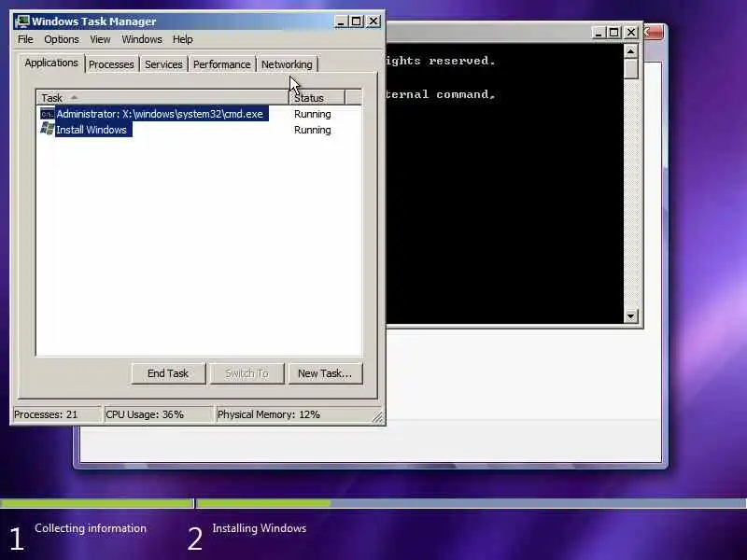Screen dimensions: 747x560
Task: Click Processes: 21 in status bar
Action: point(56,414)
